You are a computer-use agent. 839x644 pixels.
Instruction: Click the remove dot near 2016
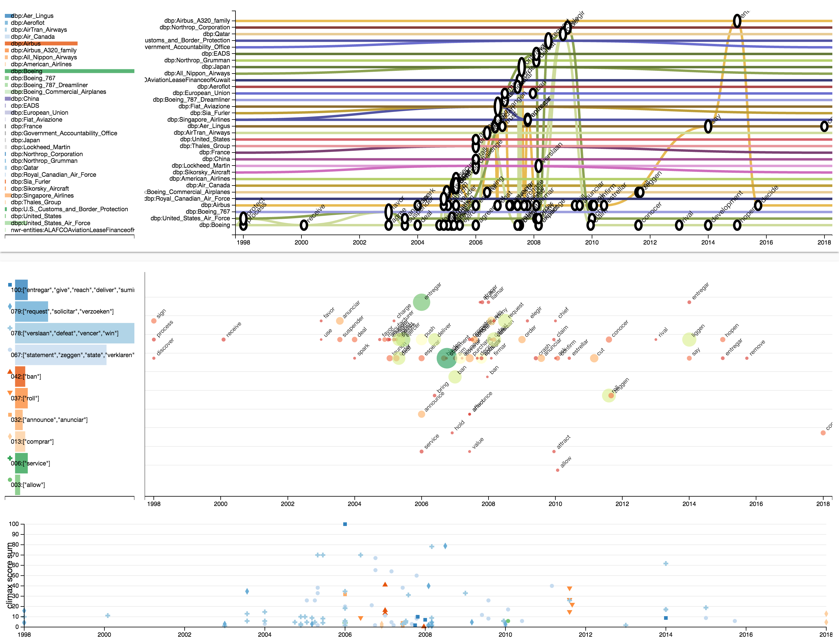pyautogui.click(x=747, y=358)
